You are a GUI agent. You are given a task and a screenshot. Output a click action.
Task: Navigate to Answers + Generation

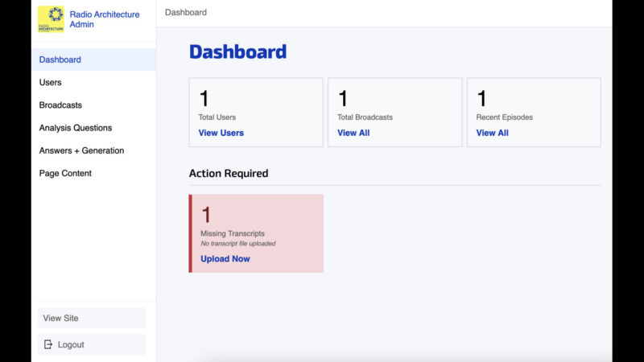coord(81,150)
